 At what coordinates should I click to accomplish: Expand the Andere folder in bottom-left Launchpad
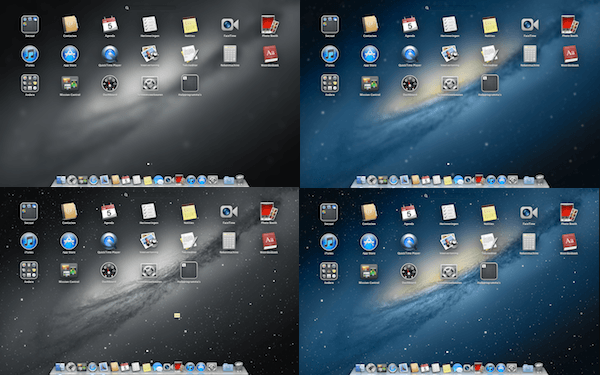[x=29, y=271]
